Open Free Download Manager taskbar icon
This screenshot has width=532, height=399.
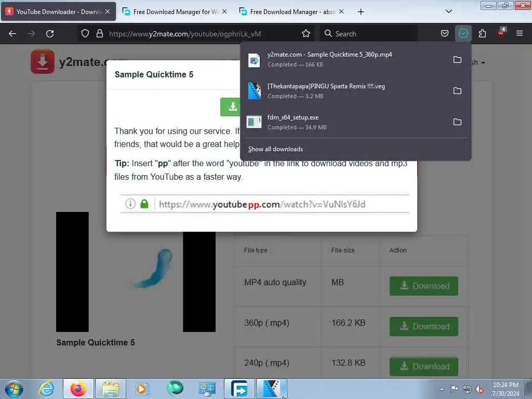coord(239,389)
